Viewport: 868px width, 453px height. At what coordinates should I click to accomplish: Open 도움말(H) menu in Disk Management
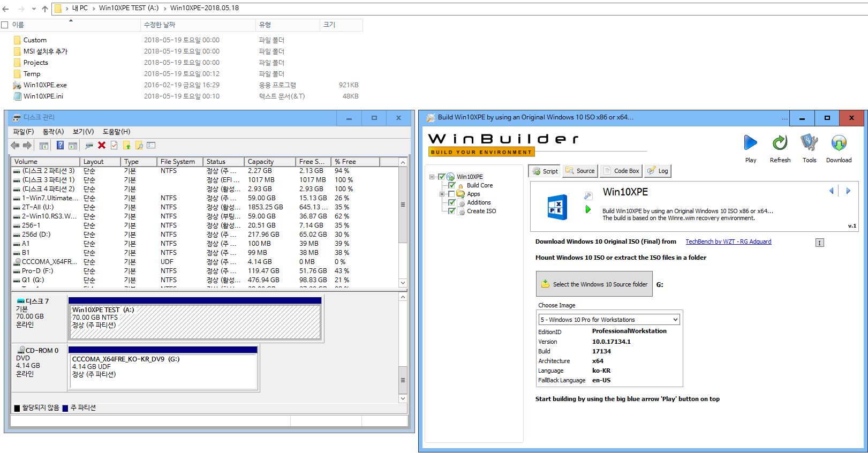point(116,132)
